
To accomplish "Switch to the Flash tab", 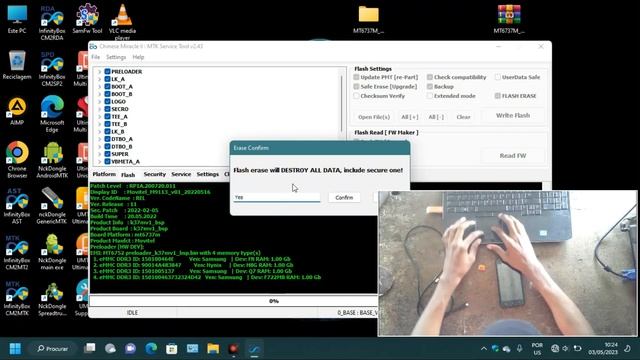I will tap(128, 175).
